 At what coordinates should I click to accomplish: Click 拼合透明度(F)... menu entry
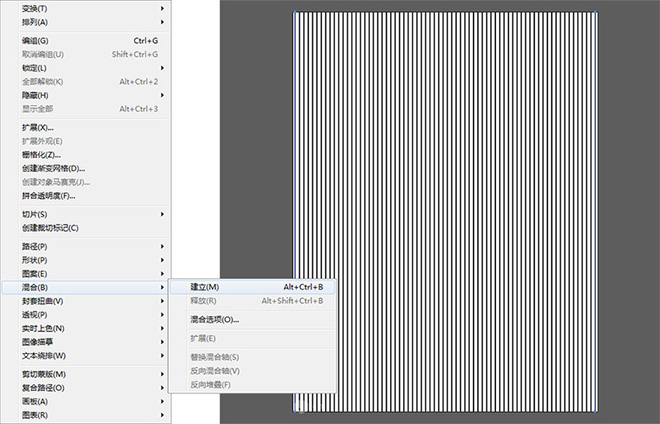[48, 195]
